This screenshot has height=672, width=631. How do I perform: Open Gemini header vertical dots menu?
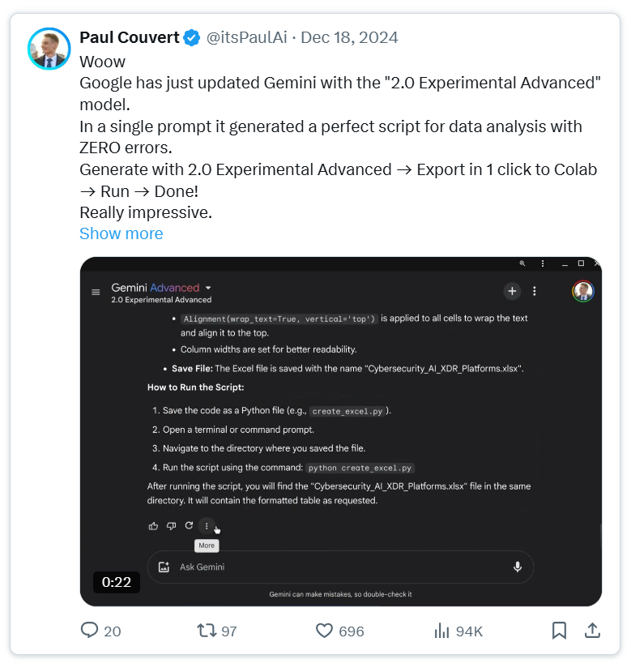[534, 292]
